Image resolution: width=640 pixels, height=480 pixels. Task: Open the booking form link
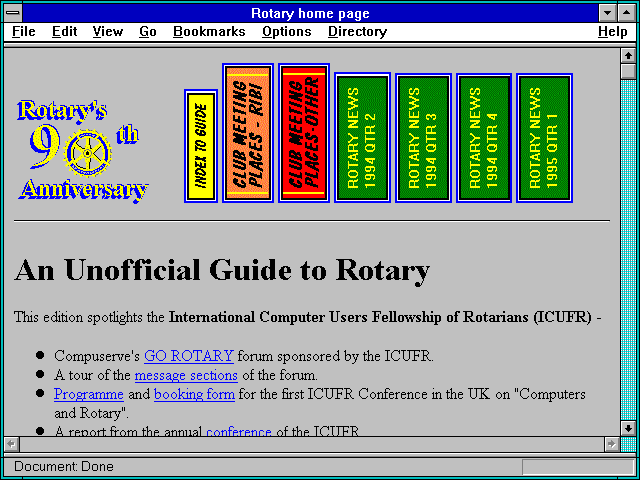[x=194, y=394]
